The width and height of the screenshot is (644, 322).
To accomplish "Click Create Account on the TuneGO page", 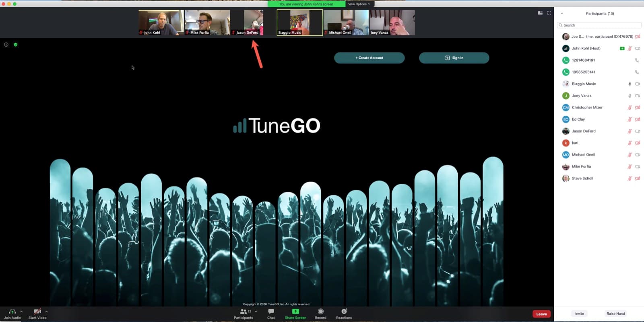I will pyautogui.click(x=369, y=58).
